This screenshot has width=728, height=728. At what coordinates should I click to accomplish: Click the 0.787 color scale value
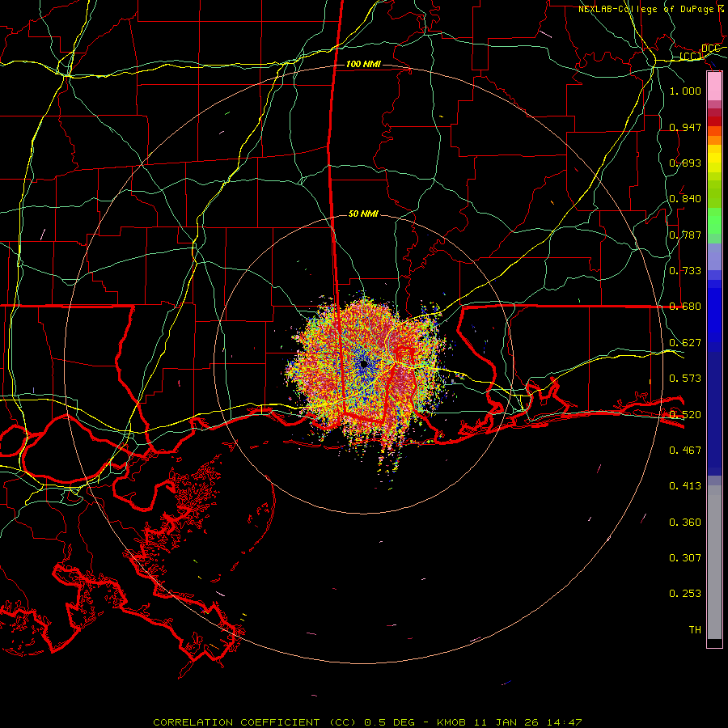(685, 235)
